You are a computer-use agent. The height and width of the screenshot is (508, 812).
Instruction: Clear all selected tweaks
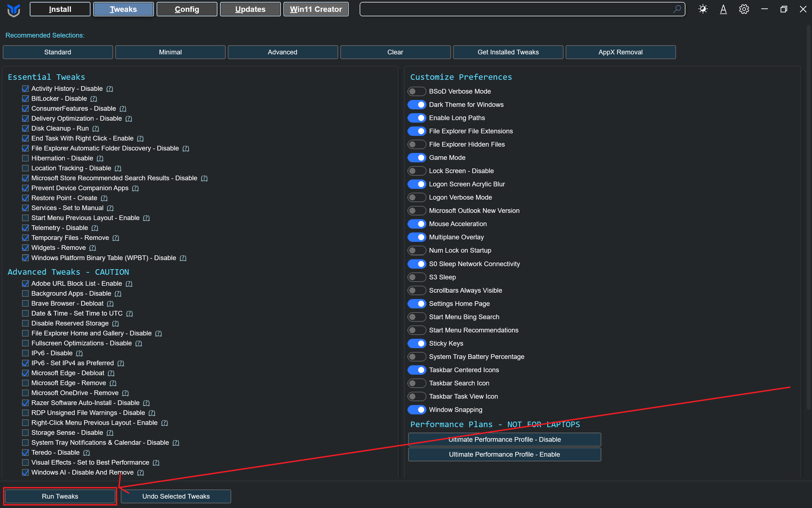point(396,52)
